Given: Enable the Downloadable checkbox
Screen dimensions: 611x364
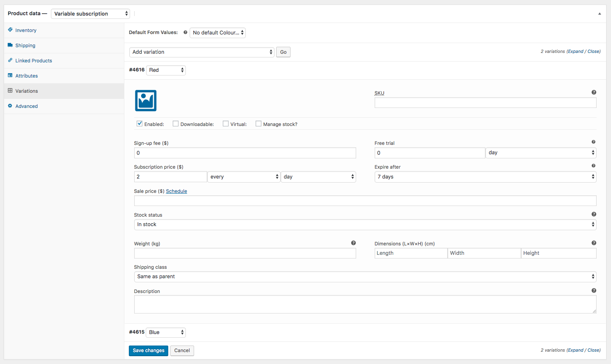Looking at the screenshot, I should (176, 123).
